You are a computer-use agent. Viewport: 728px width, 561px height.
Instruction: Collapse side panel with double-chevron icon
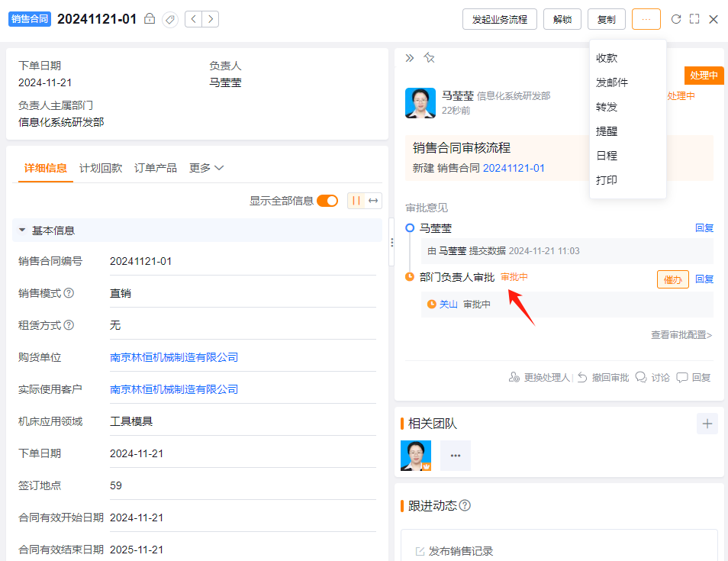[x=409, y=58]
